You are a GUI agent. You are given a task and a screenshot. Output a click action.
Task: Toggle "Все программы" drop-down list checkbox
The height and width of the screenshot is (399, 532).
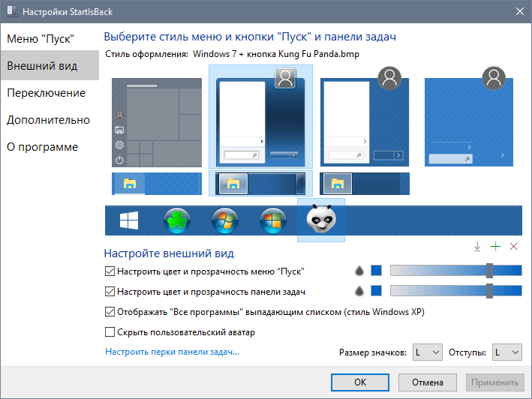(111, 311)
